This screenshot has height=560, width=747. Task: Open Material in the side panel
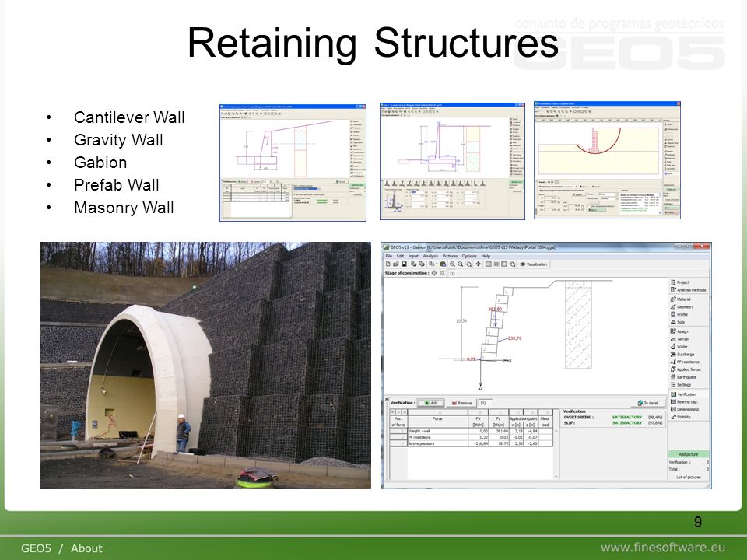coord(680,299)
